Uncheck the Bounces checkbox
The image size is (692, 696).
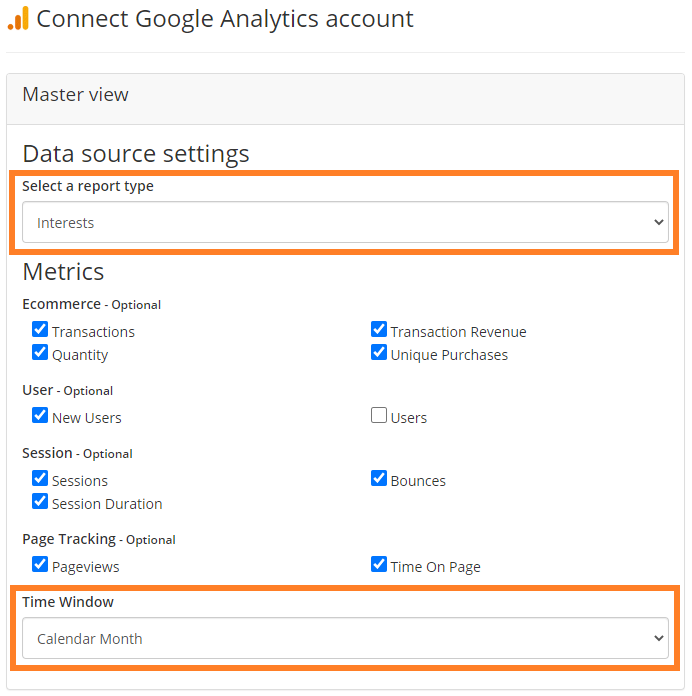click(379, 478)
